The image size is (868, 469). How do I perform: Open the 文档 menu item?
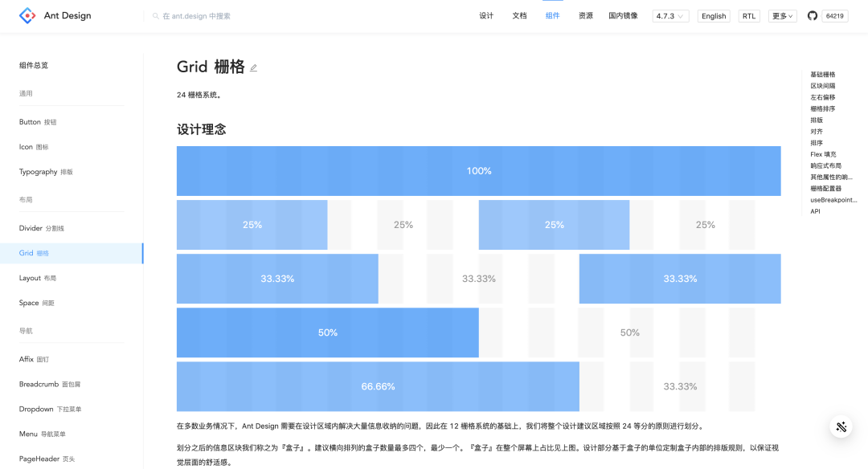[x=519, y=16]
